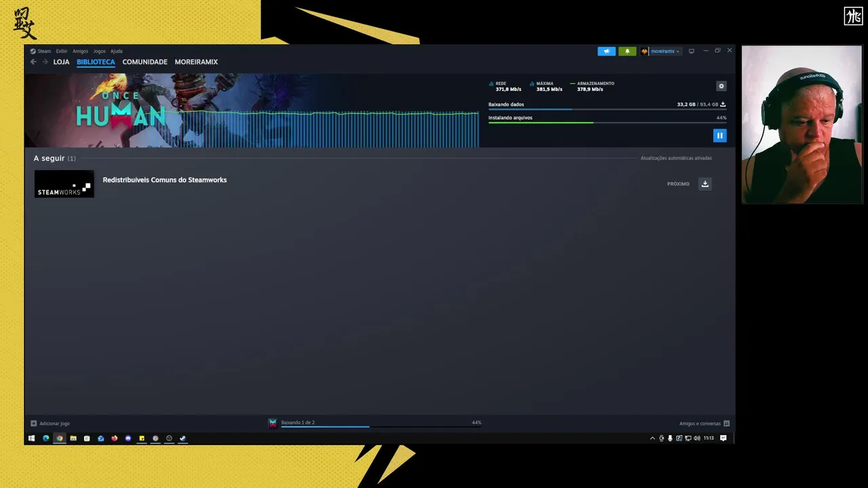Click Adicionar jogo button
868x488 pixels.
coord(50,424)
